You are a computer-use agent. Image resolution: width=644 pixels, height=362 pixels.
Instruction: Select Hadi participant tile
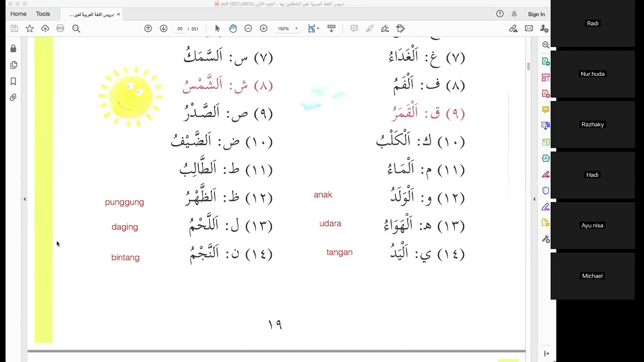click(593, 175)
